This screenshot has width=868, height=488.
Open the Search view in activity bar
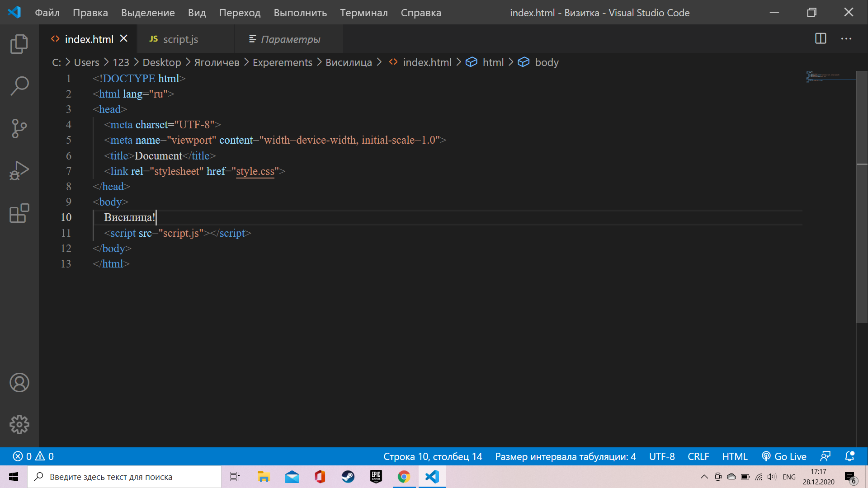(x=19, y=86)
